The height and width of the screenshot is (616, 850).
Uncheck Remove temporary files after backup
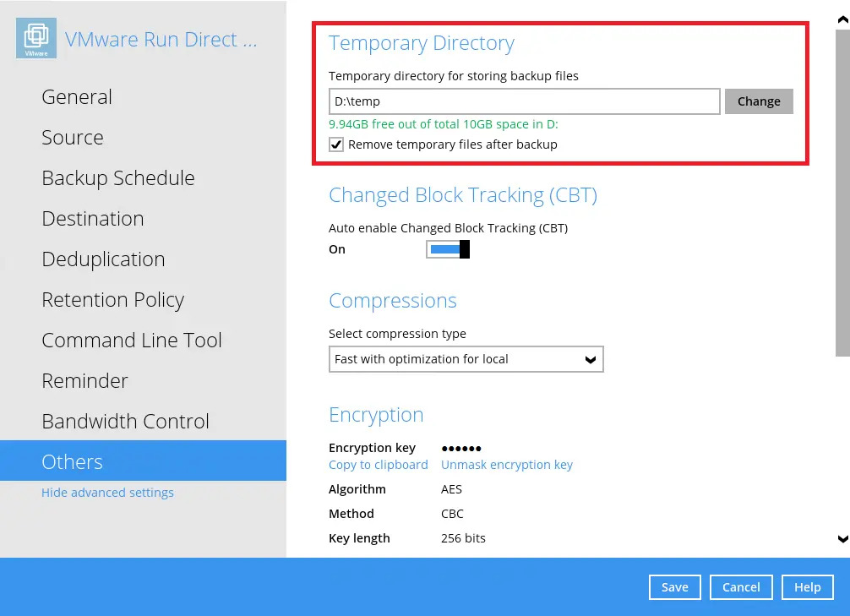336,144
